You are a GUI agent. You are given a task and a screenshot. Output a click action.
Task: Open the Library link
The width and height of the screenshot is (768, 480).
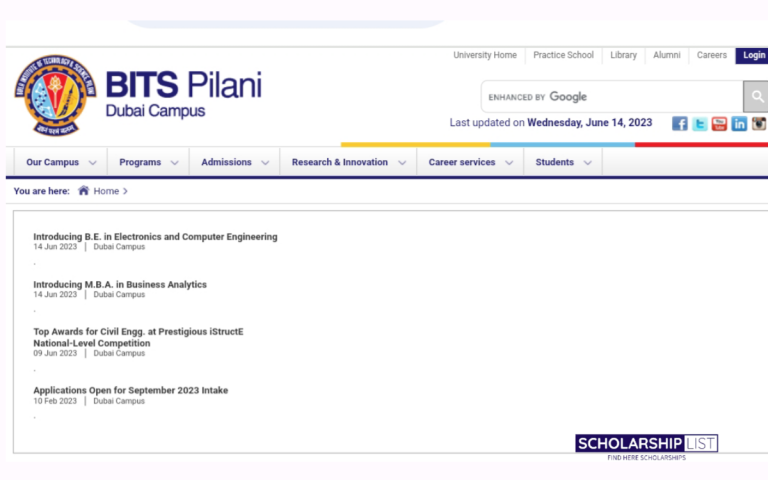click(624, 55)
